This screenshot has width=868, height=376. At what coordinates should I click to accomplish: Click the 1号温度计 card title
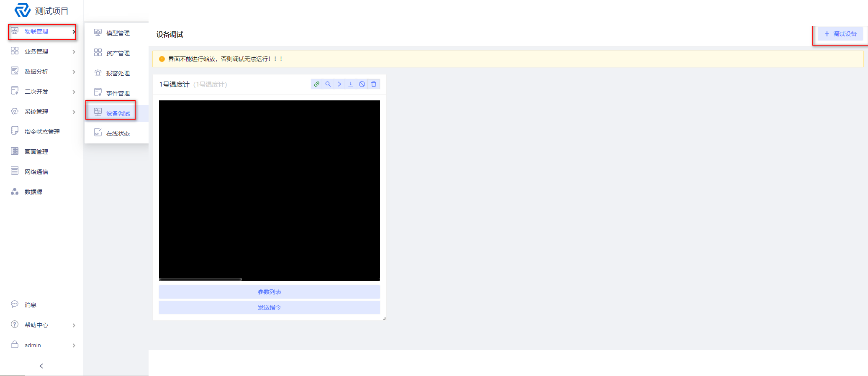(174, 84)
